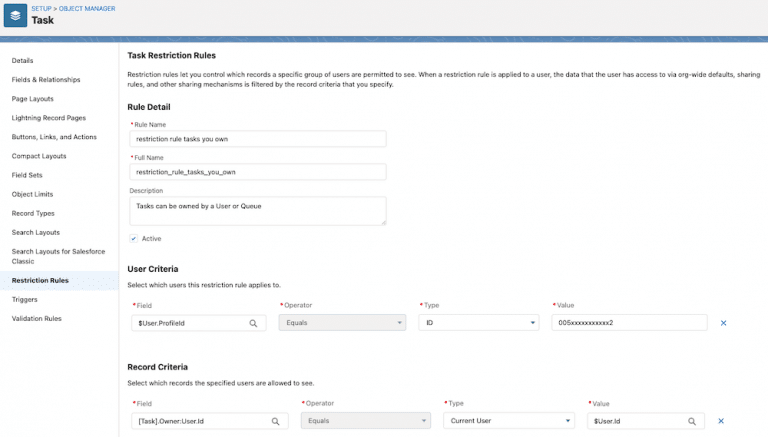View Object Limits
This screenshot has height=437, width=768.
[32, 194]
